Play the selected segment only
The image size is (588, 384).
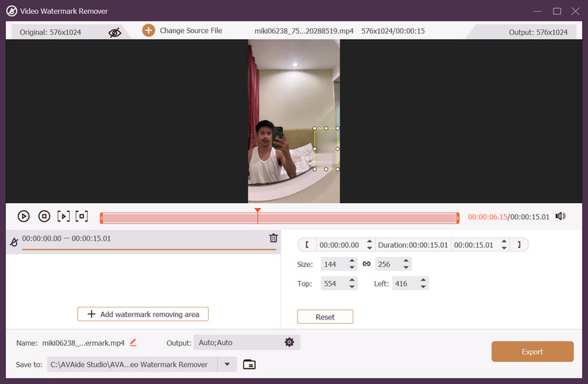pos(63,216)
